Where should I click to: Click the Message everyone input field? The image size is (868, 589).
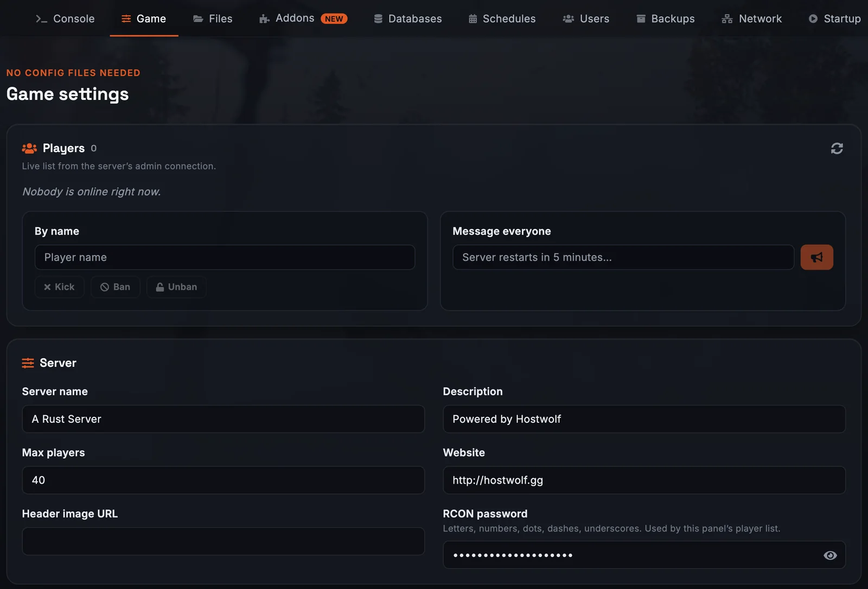[x=623, y=257]
